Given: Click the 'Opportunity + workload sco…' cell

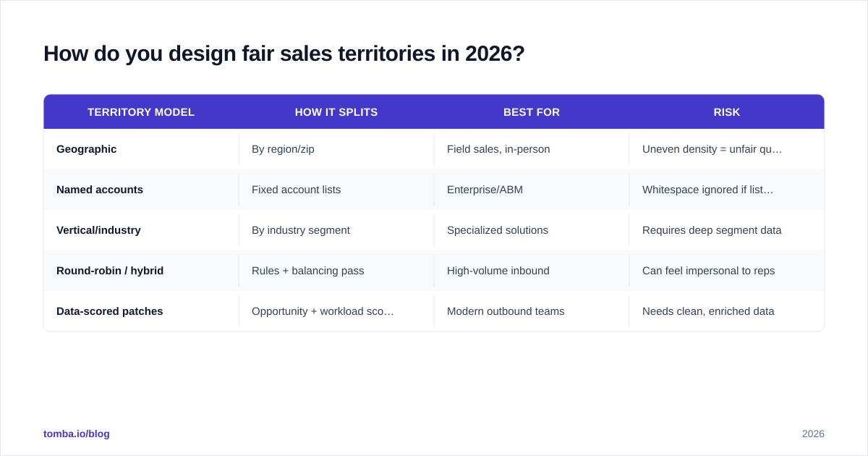Looking at the screenshot, I should pos(336,311).
